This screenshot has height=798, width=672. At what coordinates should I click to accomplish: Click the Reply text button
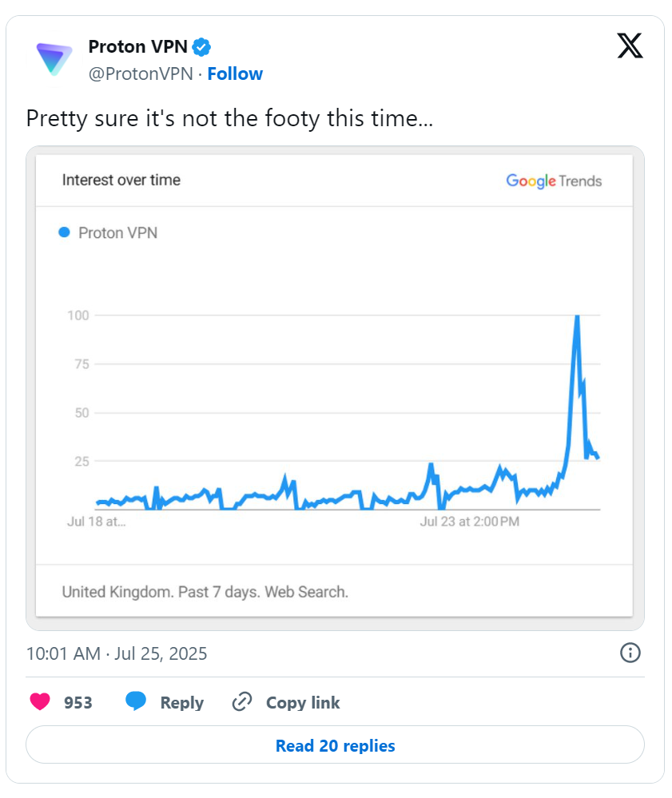[x=181, y=702]
